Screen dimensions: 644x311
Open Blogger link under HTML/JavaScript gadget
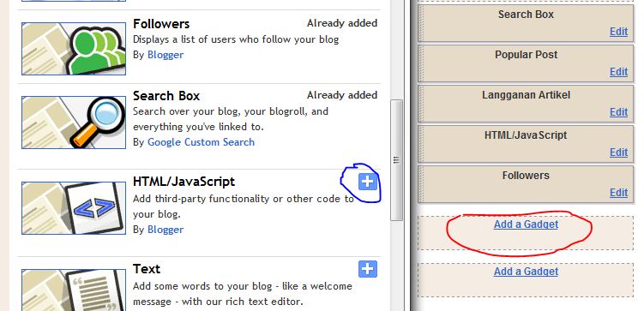(166, 230)
